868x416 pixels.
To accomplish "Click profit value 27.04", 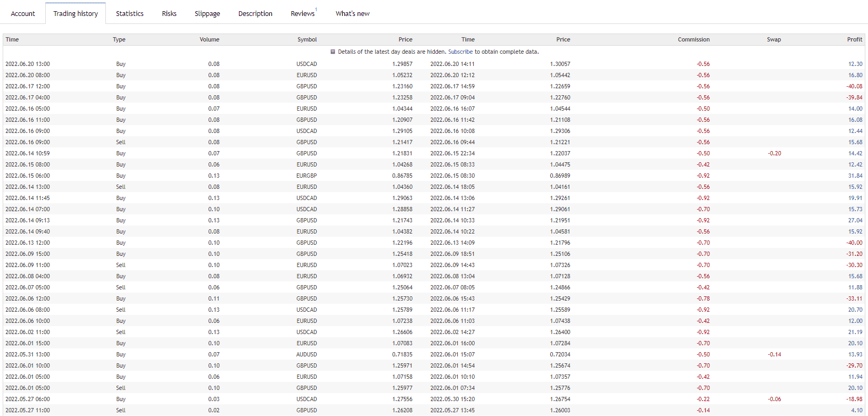I will point(855,220).
